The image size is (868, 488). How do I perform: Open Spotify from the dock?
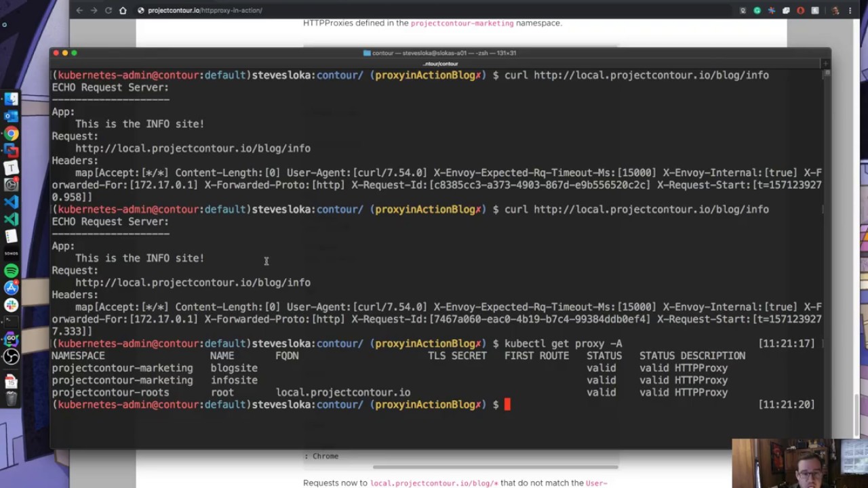point(11,270)
